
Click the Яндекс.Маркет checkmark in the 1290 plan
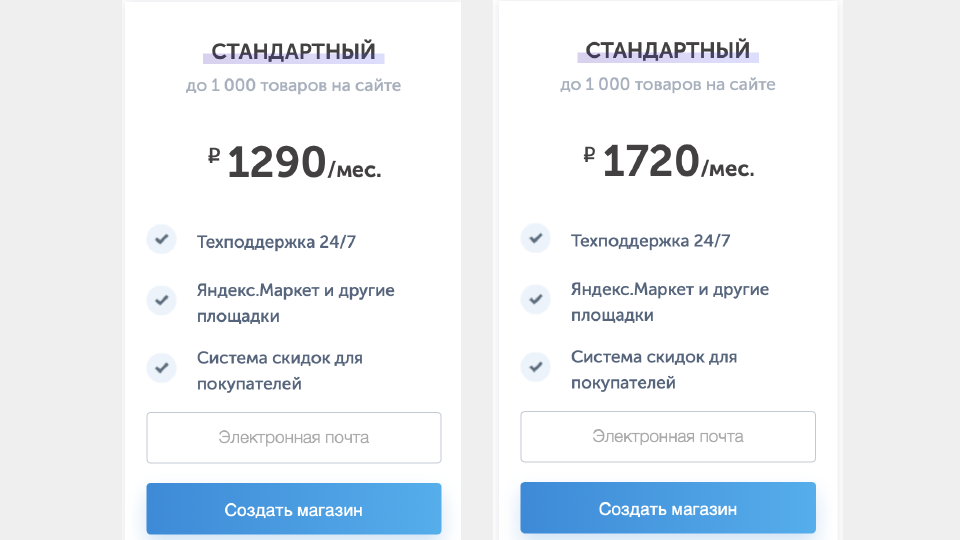pyautogui.click(x=162, y=300)
